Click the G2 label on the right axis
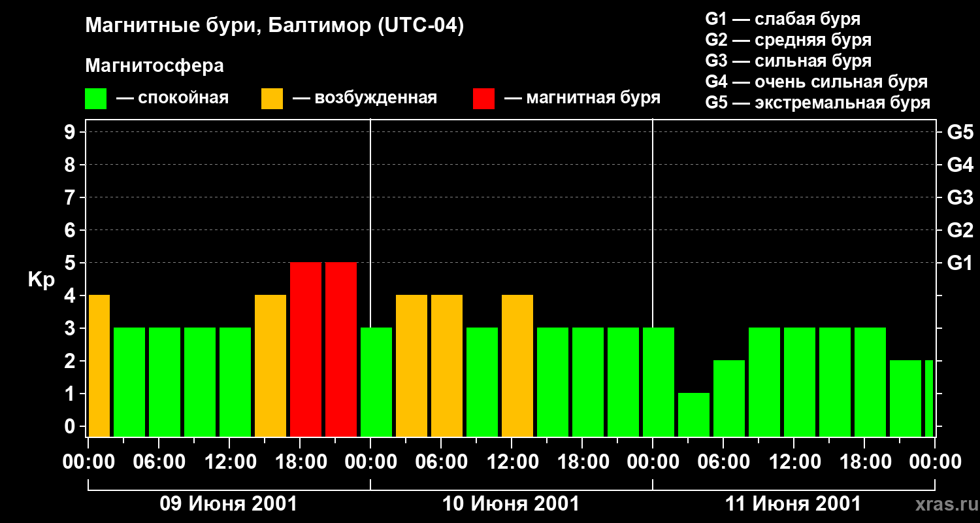The height and width of the screenshot is (523, 980). tap(960, 230)
